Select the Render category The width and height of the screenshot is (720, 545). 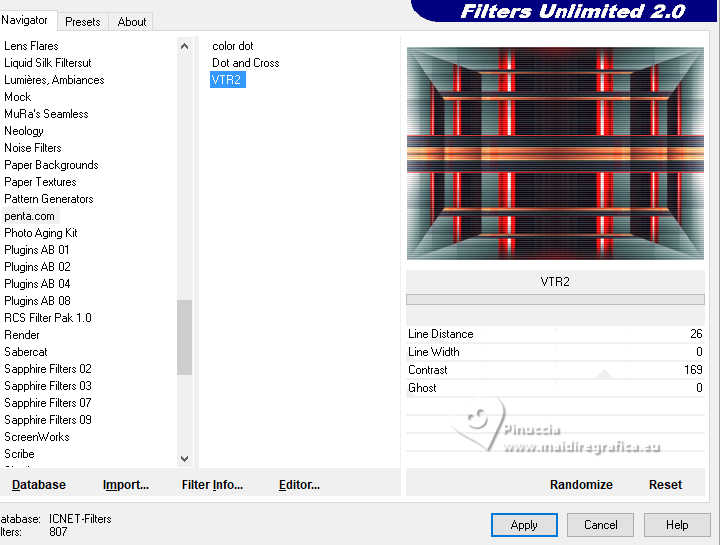click(x=22, y=335)
